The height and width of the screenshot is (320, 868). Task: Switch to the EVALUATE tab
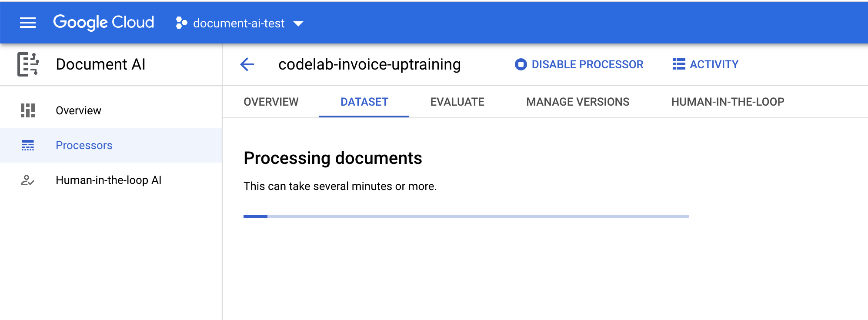[457, 101]
